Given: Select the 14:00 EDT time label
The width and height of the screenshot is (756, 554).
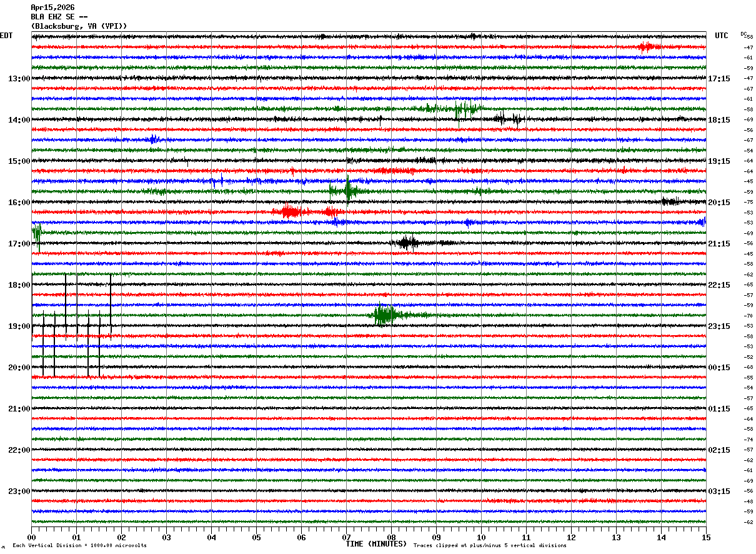Looking at the screenshot, I should point(19,120).
